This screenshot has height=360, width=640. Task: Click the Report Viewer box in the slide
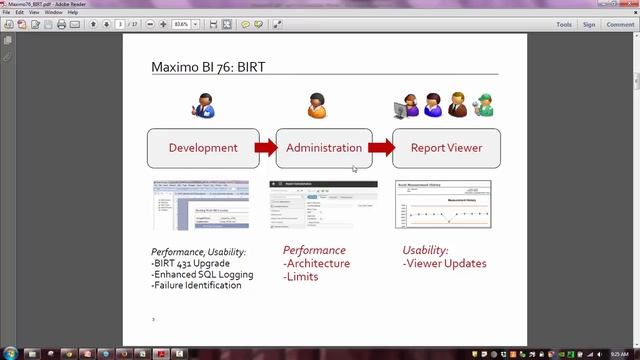[446, 148]
